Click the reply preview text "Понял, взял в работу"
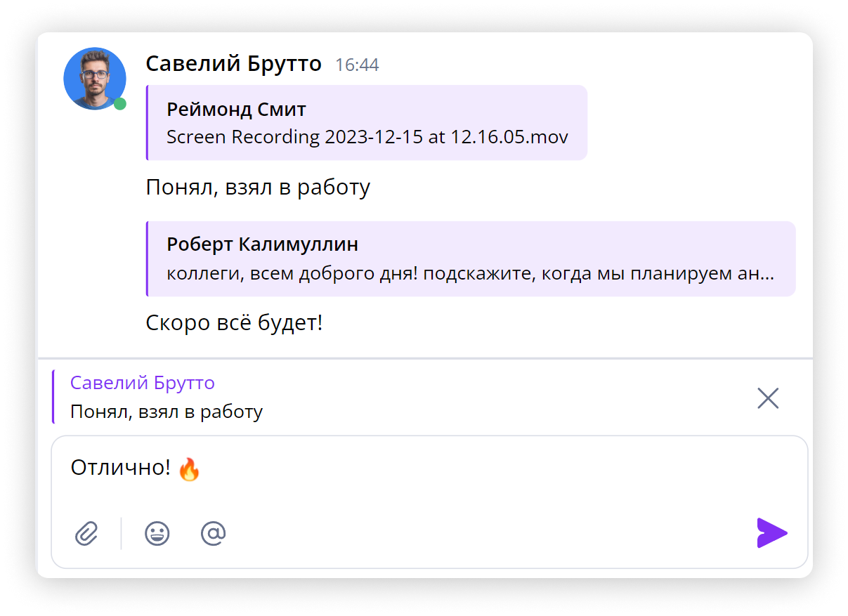This screenshot has width=848, height=616. pos(167,412)
